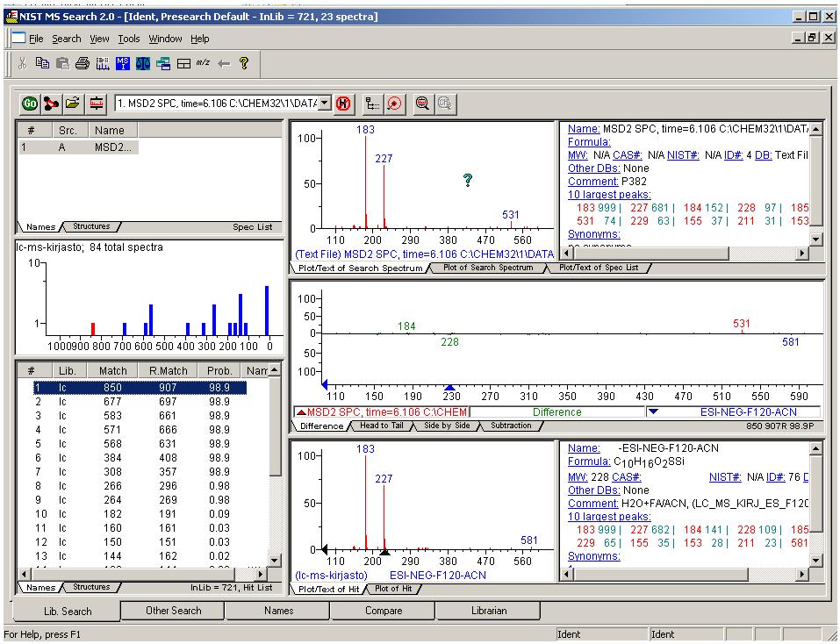
Task: Click the document icon left of File menu
Action: [18, 38]
